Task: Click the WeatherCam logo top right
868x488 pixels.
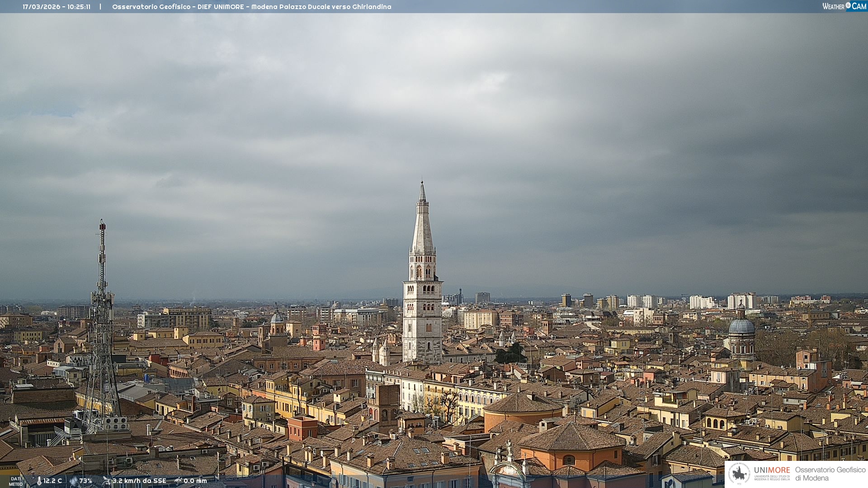Action: click(x=844, y=6)
